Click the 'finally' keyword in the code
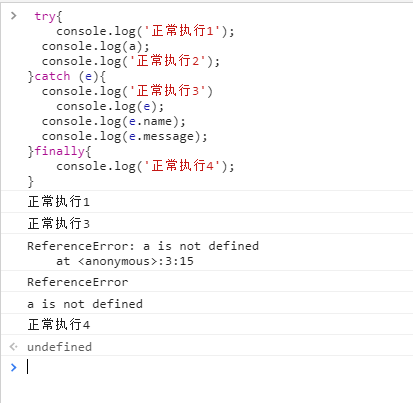Viewport: 413px width, 403px height. (x=60, y=151)
